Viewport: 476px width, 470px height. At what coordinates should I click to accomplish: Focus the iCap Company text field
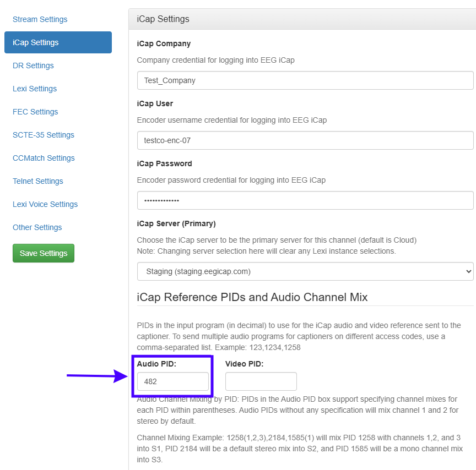(305, 80)
